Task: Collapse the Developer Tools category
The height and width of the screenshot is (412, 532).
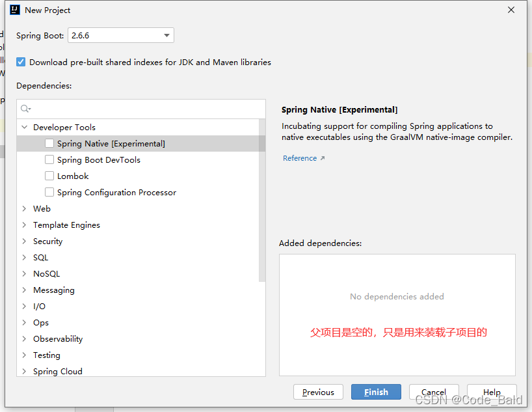Action: 24,127
